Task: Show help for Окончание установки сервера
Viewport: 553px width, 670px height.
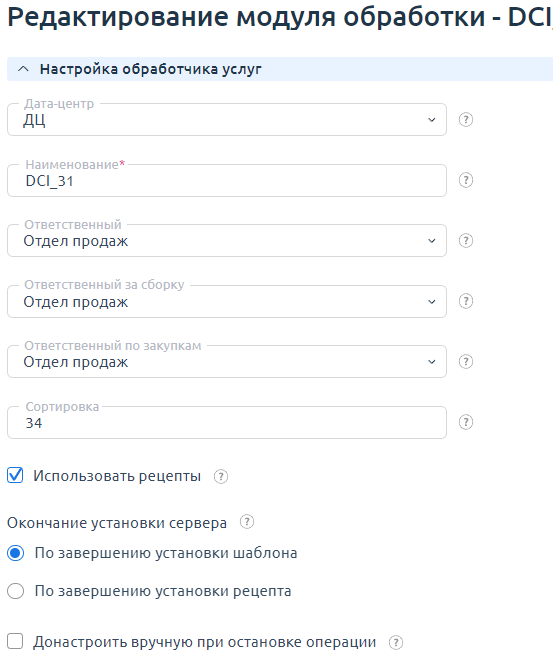Action: coord(247,522)
